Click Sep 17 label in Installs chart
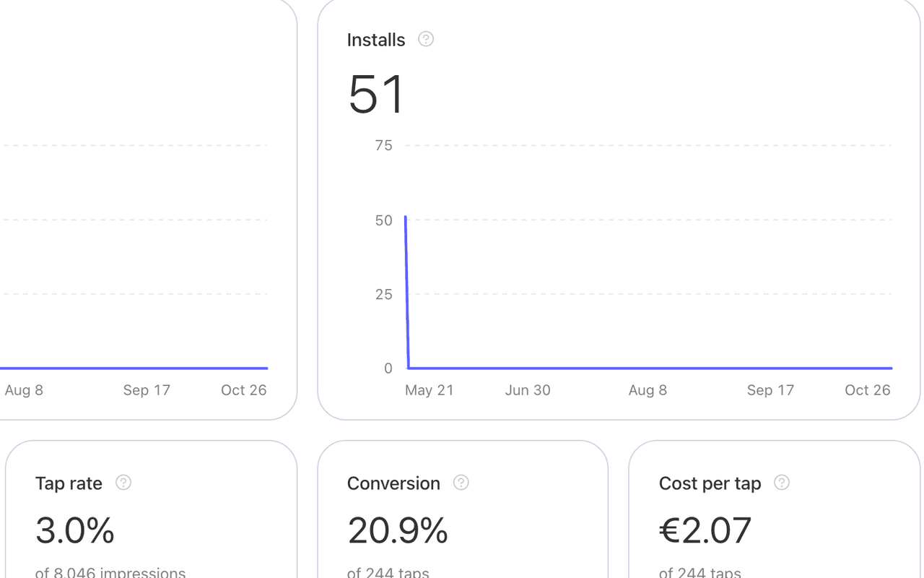The height and width of the screenshot is (578, 924). (x=770, y=390)
